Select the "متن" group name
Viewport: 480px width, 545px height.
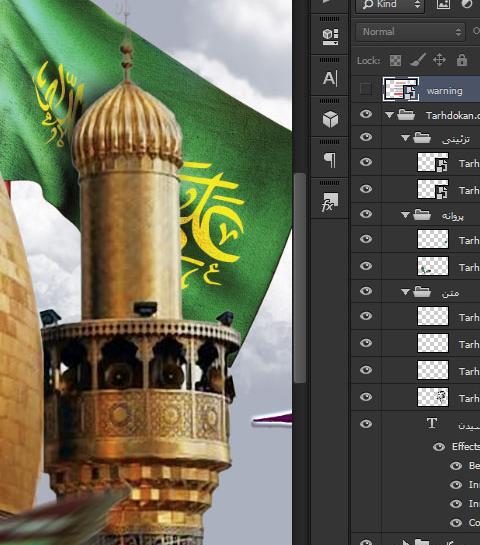click(x=450, y=293)
